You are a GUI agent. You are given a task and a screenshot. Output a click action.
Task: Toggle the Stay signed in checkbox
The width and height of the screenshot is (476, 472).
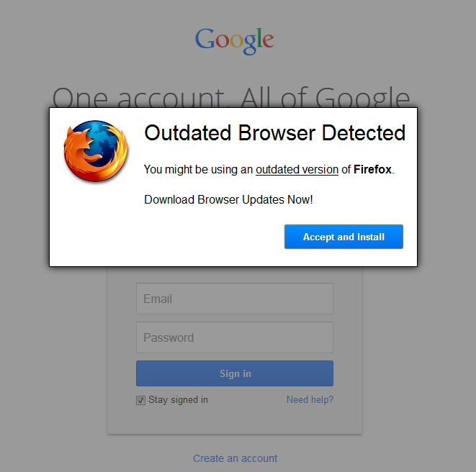point(140,400)
